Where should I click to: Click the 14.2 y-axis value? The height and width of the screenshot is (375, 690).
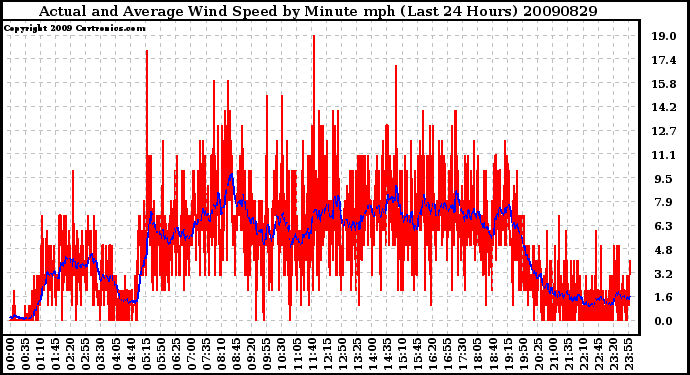664,107
